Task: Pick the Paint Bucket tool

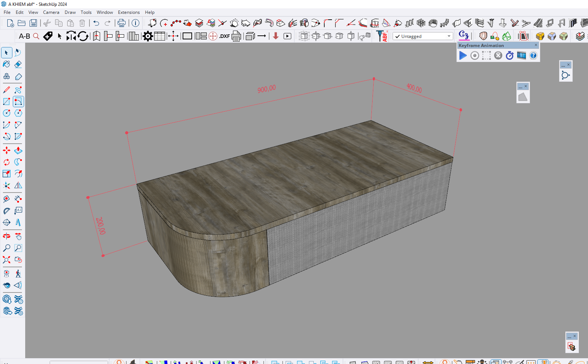Action: coord(7,65)
